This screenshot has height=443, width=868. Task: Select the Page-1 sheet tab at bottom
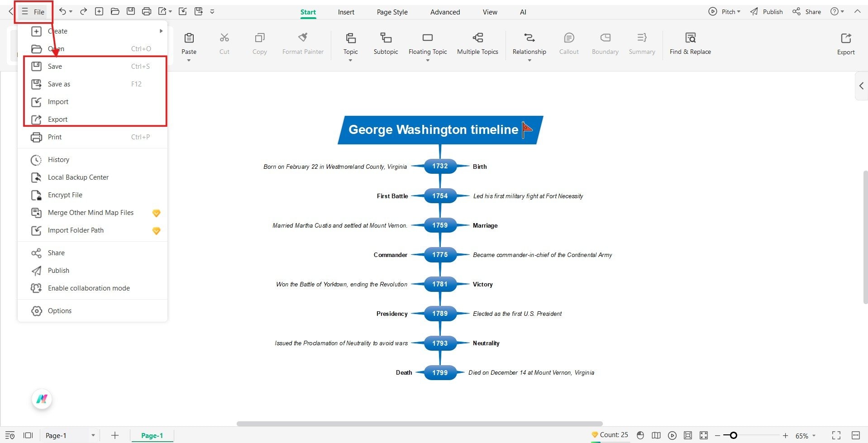pos(152,435)
